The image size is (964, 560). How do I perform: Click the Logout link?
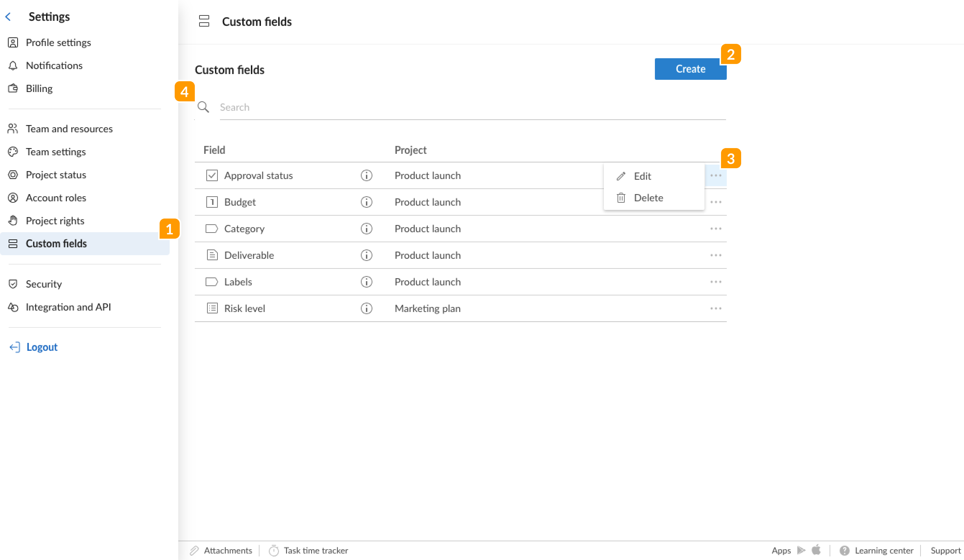pyautogui.click(x=42, y=347)
